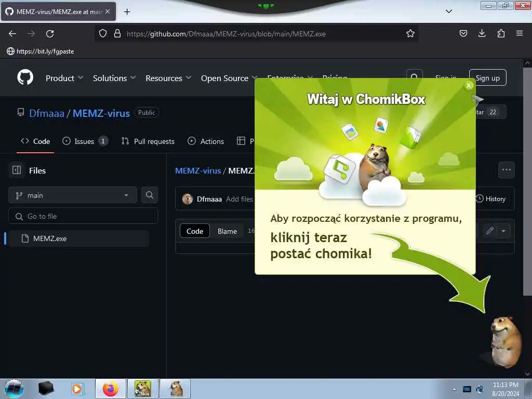The image size is (532, 399).
Task: Open the Dfmaaa user link
Action: pos(46,113)
